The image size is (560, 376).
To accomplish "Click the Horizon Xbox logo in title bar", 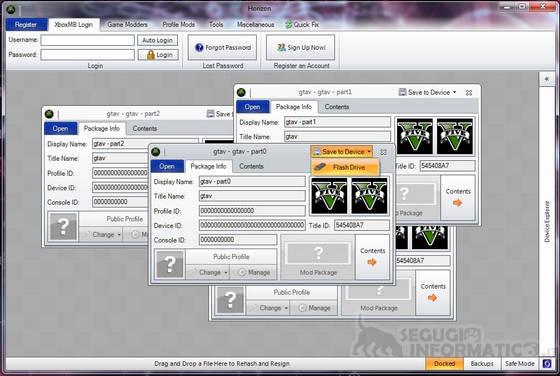I will [10, 10].
